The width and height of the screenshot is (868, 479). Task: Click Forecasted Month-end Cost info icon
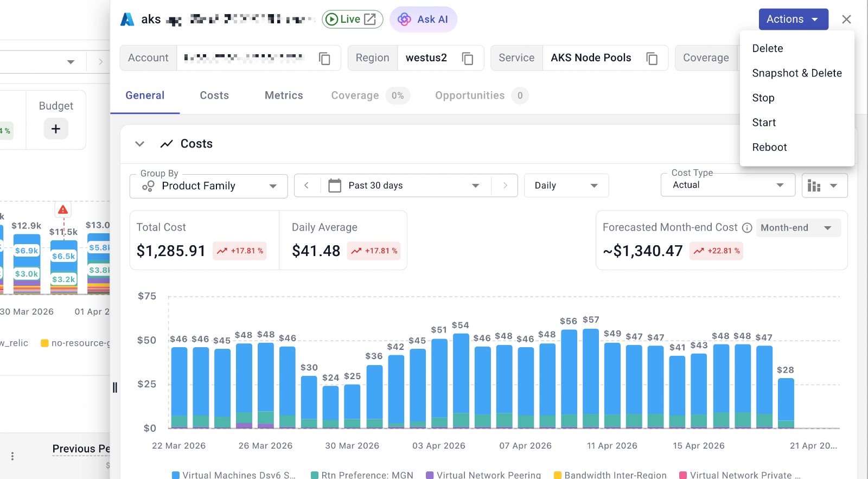747,228
